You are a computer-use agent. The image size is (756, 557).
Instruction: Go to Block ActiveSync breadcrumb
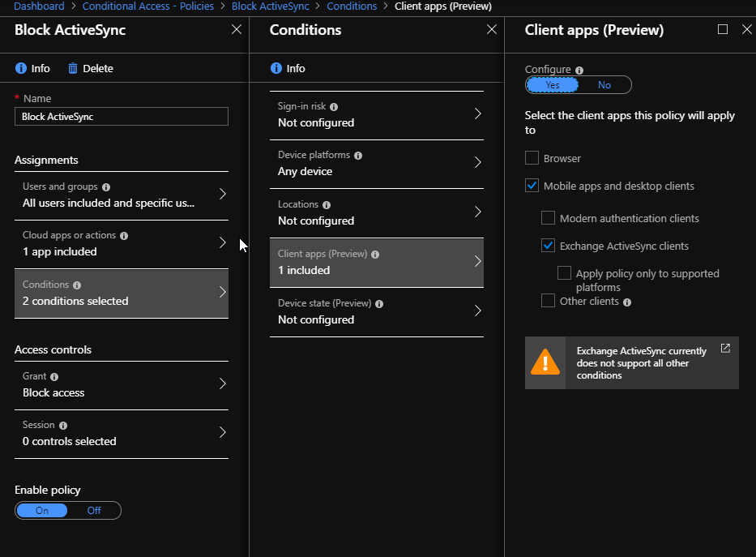coord(271,6)
